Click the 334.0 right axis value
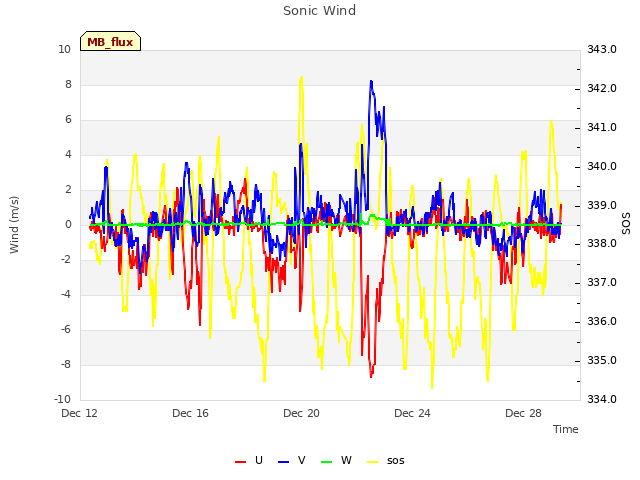This screenshot has height=480, width=640. click(x=602, y=399)
